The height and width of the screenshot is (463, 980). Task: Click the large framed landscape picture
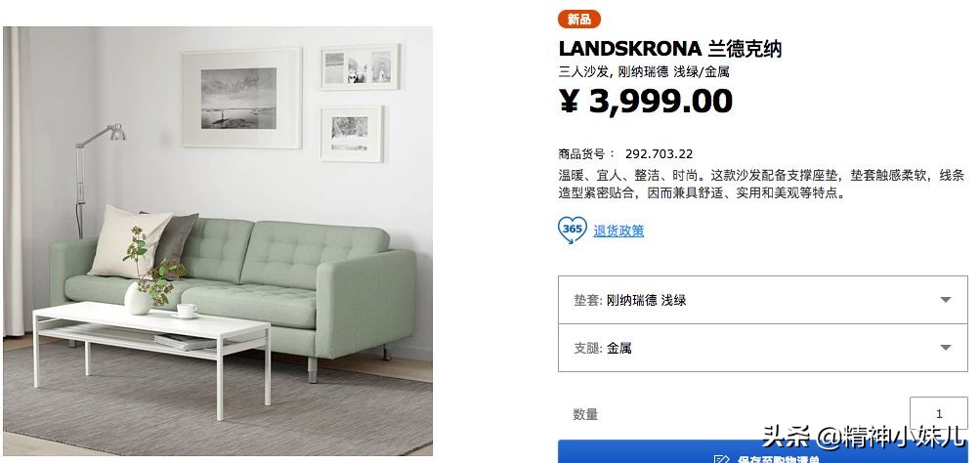pyautogui.click(x=241, y=99)
